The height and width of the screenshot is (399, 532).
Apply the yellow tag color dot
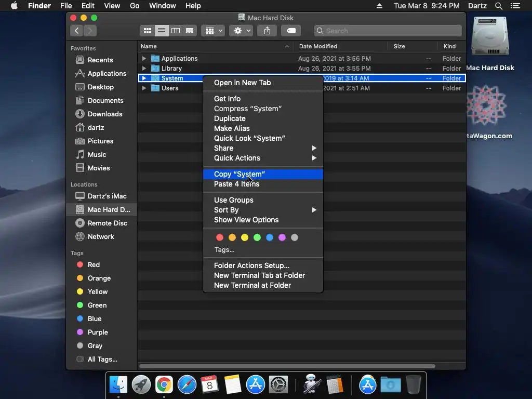click(x=245, y=237)
